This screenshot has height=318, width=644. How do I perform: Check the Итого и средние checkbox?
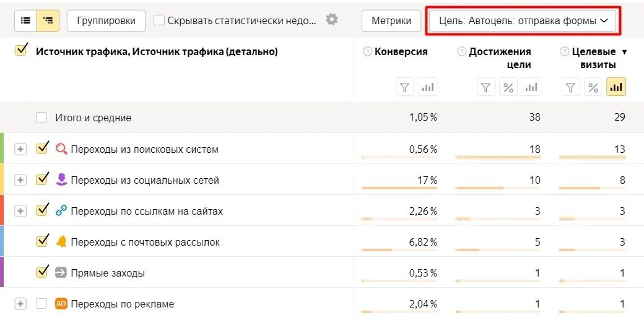pyautogui.click(x=41, y=118)
